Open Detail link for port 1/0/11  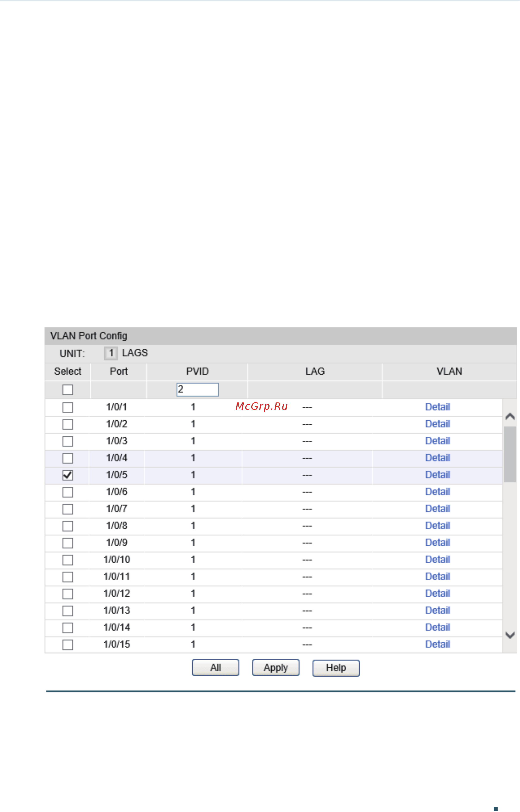tap(437, 576)
